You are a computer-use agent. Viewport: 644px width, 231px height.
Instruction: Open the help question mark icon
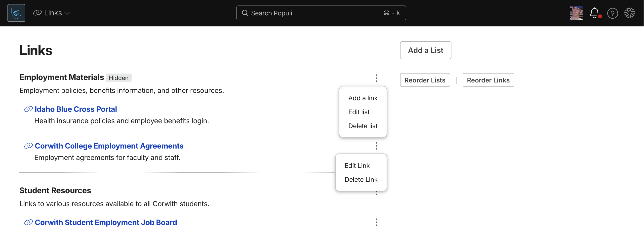[612, 13]
